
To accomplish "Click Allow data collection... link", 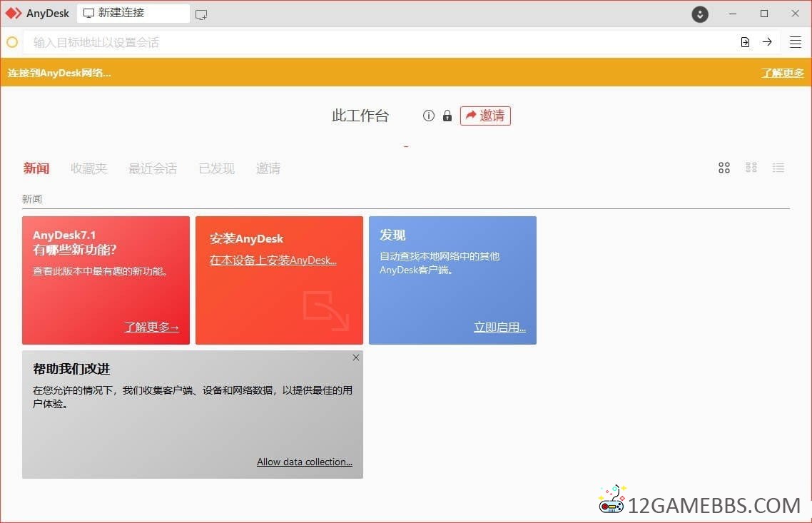I will pyautogui.click(x=305, y=462).
